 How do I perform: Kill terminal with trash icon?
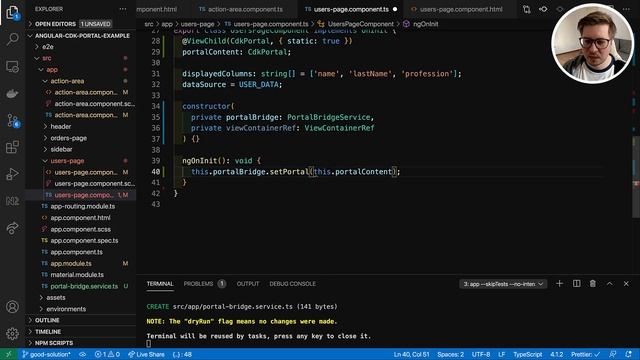pyautogui.click(x=593, y=284)
